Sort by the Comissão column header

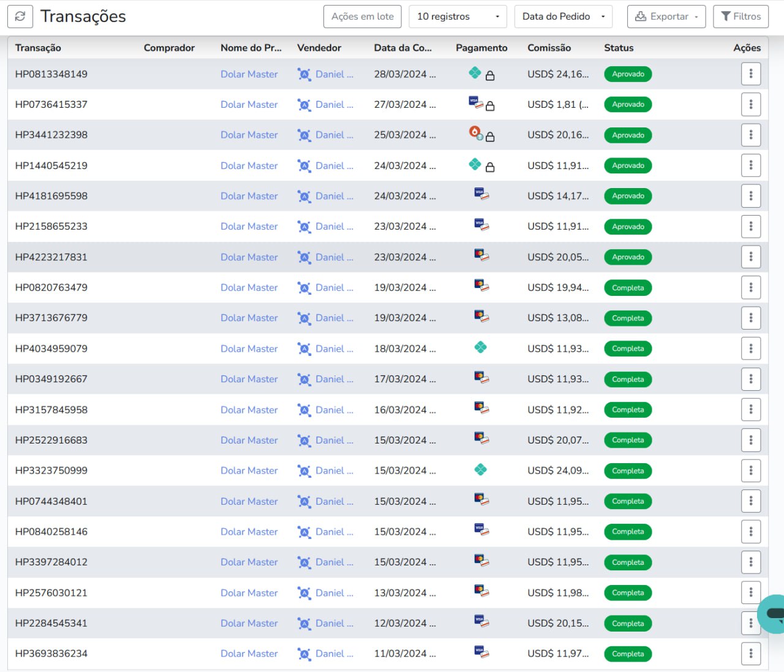coord(549,48)
